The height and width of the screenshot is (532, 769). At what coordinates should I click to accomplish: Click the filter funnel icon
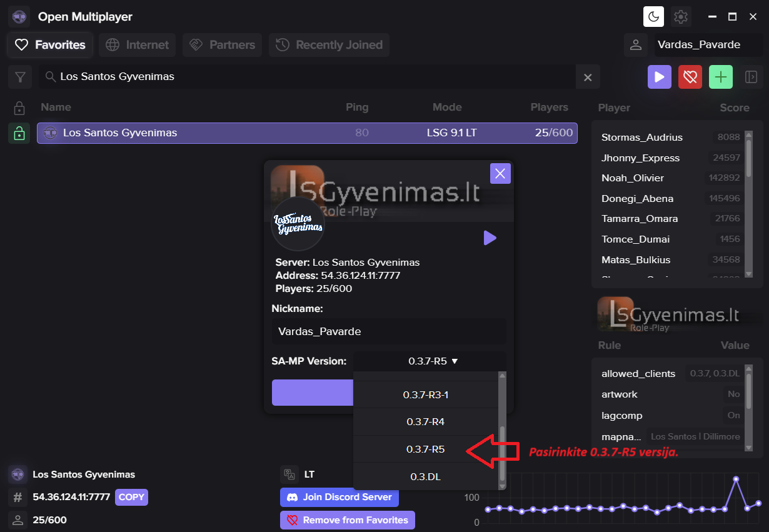click(x=20, y=77)
